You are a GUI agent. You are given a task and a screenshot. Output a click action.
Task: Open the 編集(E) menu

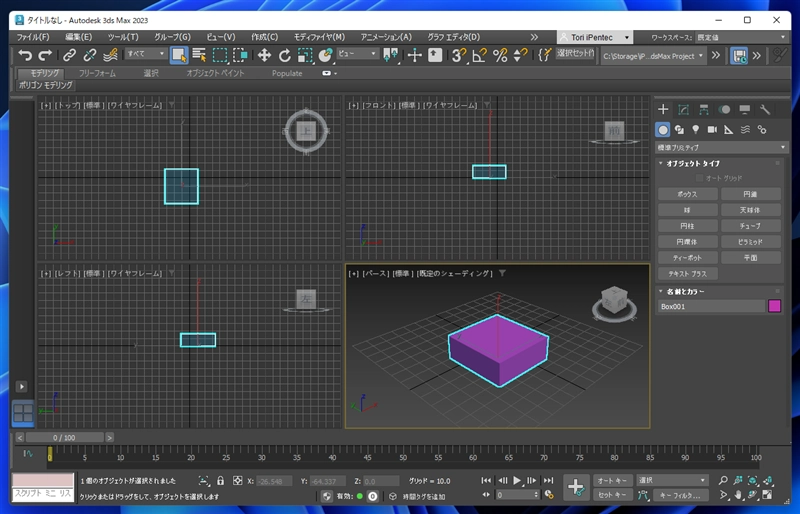[x=79, y=37]
